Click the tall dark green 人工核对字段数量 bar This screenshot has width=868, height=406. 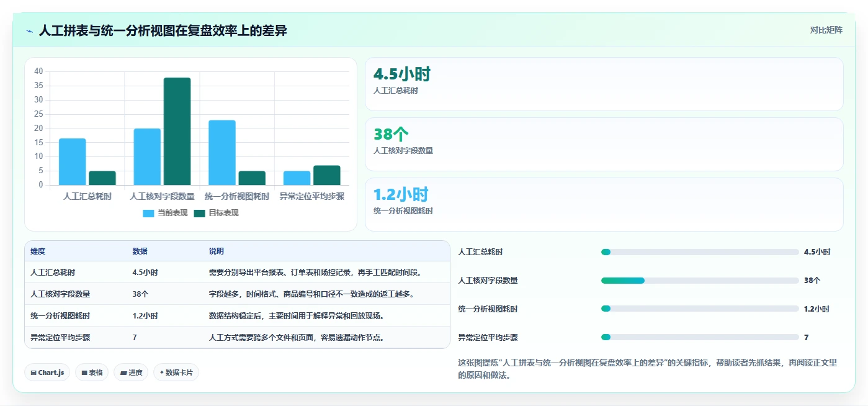pos(177,131)
